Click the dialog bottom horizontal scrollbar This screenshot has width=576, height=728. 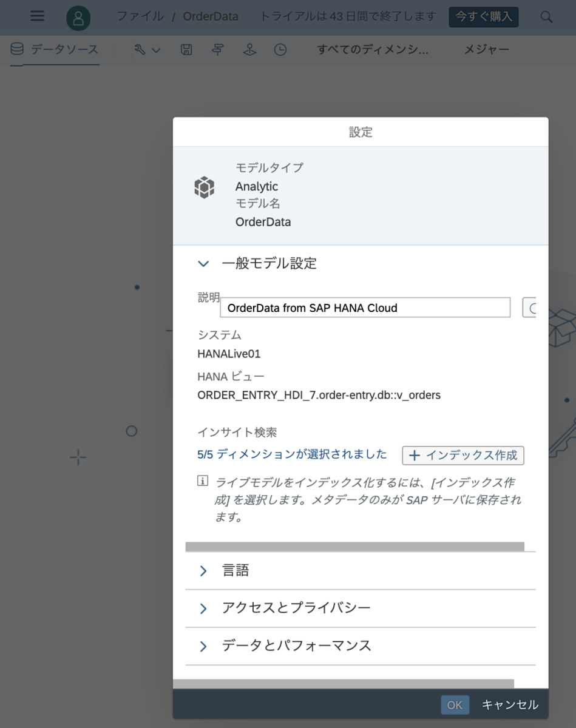344,684
